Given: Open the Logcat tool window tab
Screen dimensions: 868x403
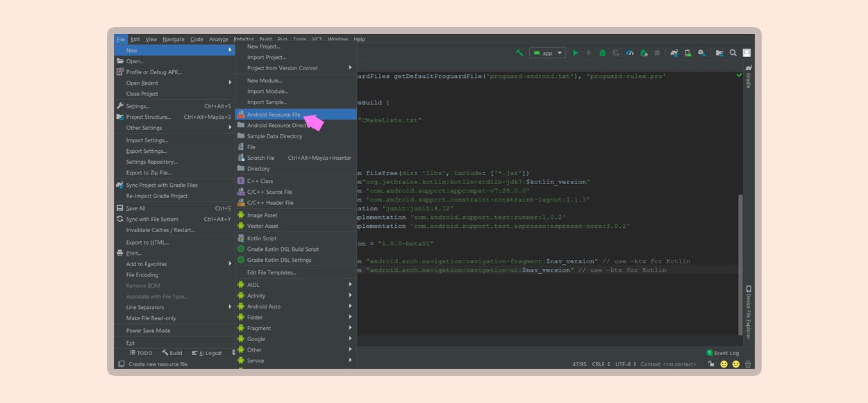Looking at the screenshot, I should click(x=207, y=353).
